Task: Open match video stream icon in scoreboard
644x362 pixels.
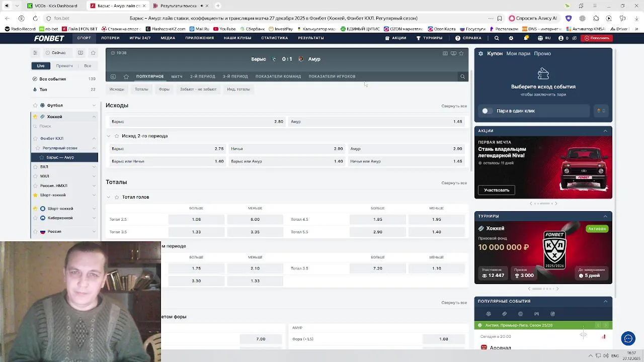Action: pos(453,53)
